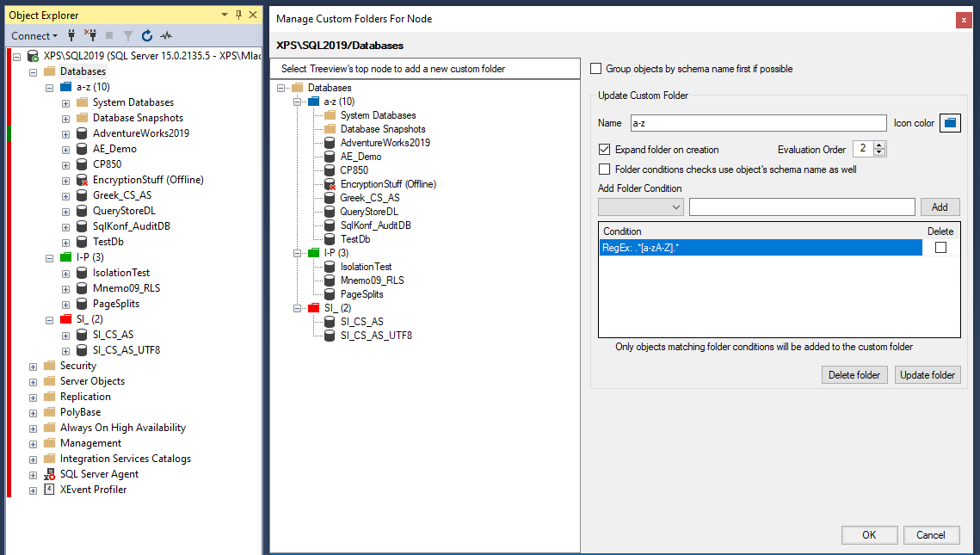Screen dimensions: 980x555
Task: Click the Update folder button
Action: pyautogui.click(x=928, y=375)
